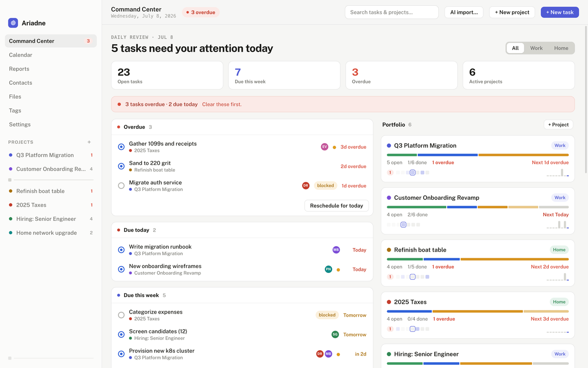Click the SG avatar on Screen candidates
The image size is (588, 368).
(335, 335)
